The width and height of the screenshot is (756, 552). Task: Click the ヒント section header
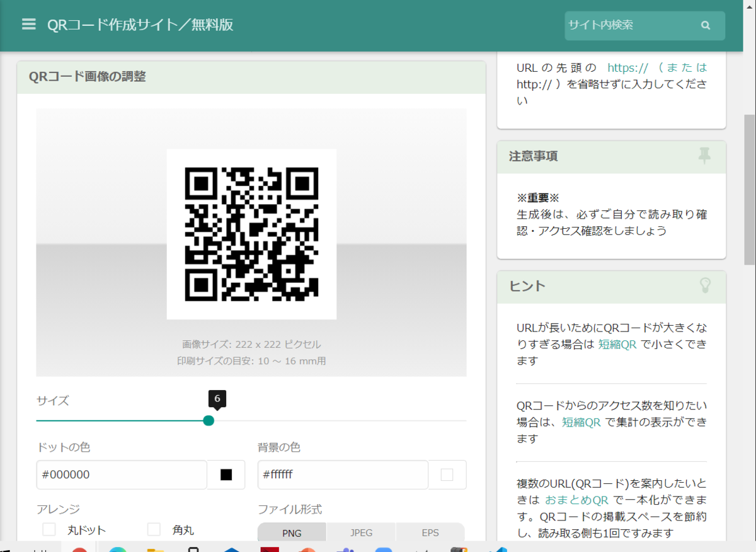[x=611, y=286]
